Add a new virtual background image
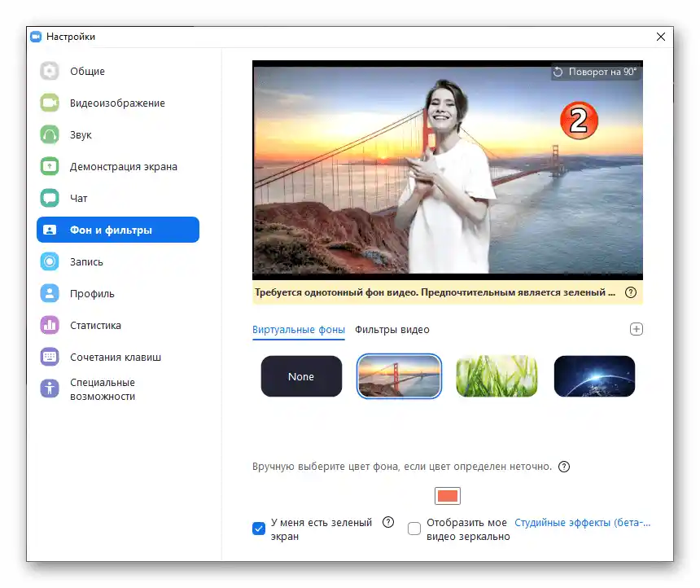 coord(637,329)
